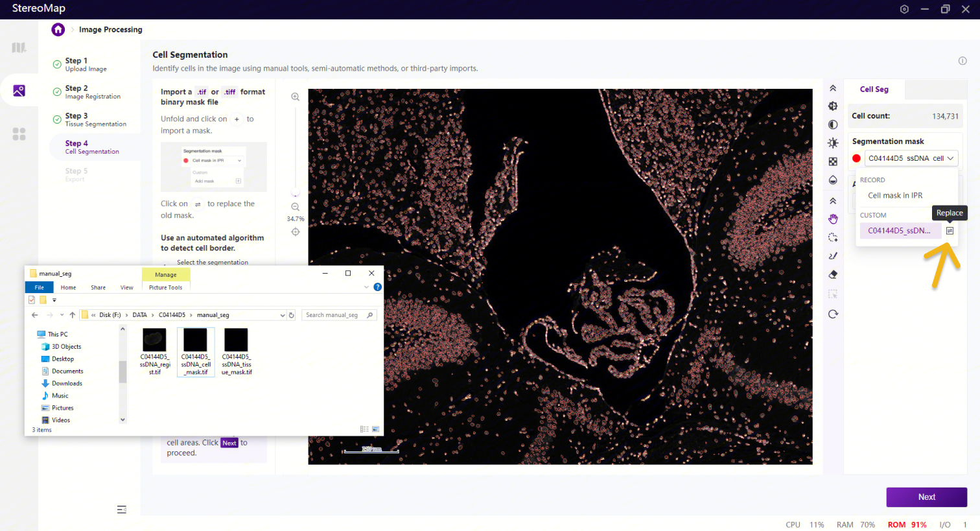
Task: Open the recent locations dropdown in Explorer
Action: (x=62, y=315)
